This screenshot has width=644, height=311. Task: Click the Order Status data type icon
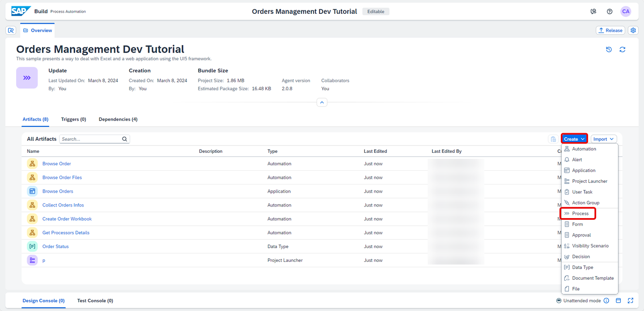point(32,246)
